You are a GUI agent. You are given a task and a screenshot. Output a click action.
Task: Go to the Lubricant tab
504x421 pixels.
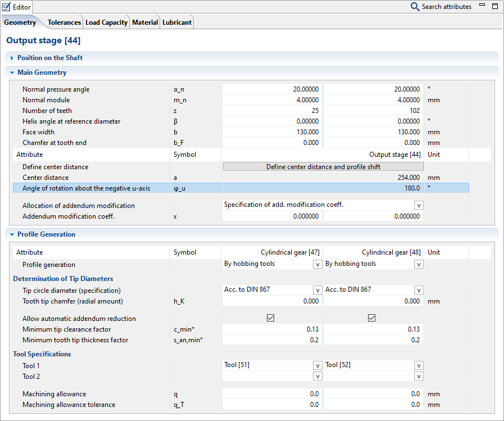[177, 22]
